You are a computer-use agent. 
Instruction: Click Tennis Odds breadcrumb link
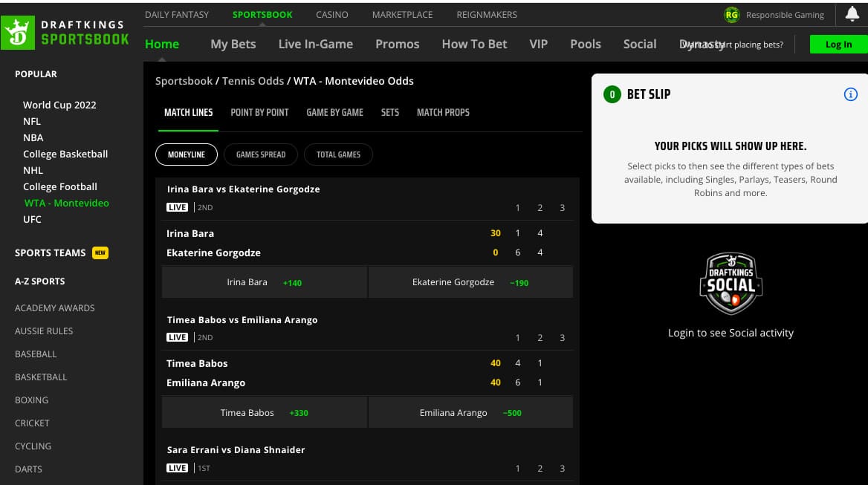[x=253, y=81]
